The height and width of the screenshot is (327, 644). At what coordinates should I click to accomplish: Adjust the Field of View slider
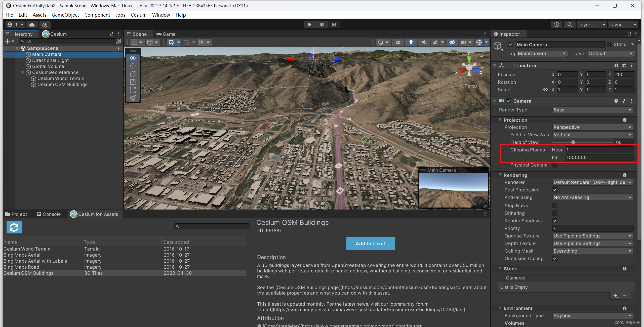[573, 142]
